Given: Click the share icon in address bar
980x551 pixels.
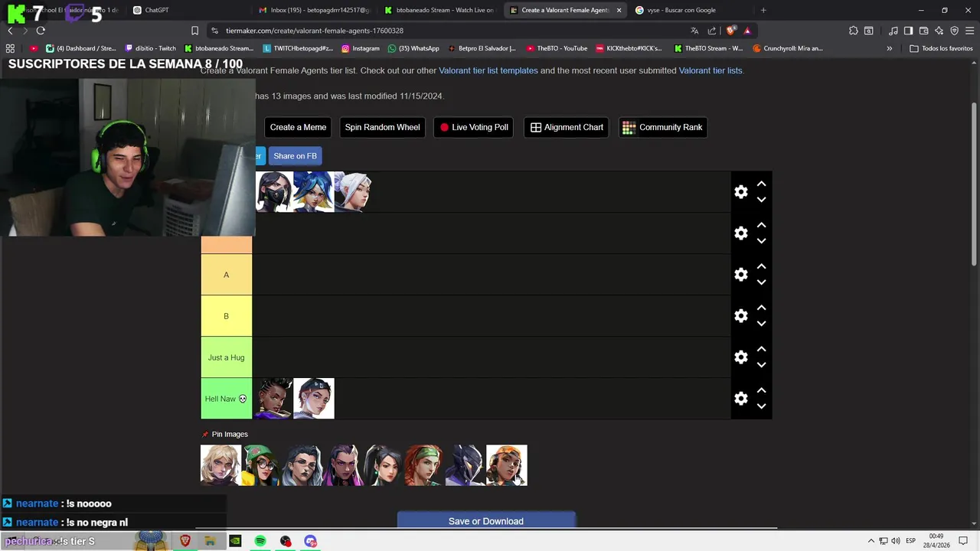Looking at the screenshot, I should pyautogui.click(x=712, y=31).
